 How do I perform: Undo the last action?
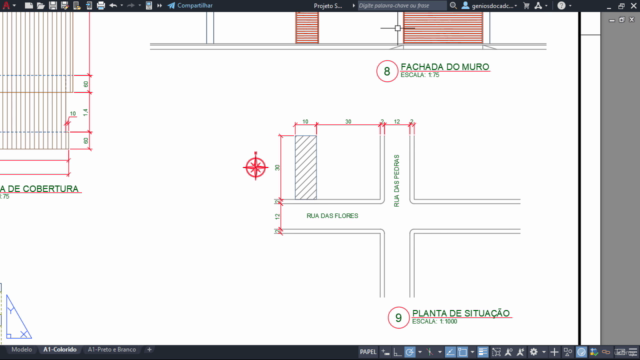tap(113, 5)
